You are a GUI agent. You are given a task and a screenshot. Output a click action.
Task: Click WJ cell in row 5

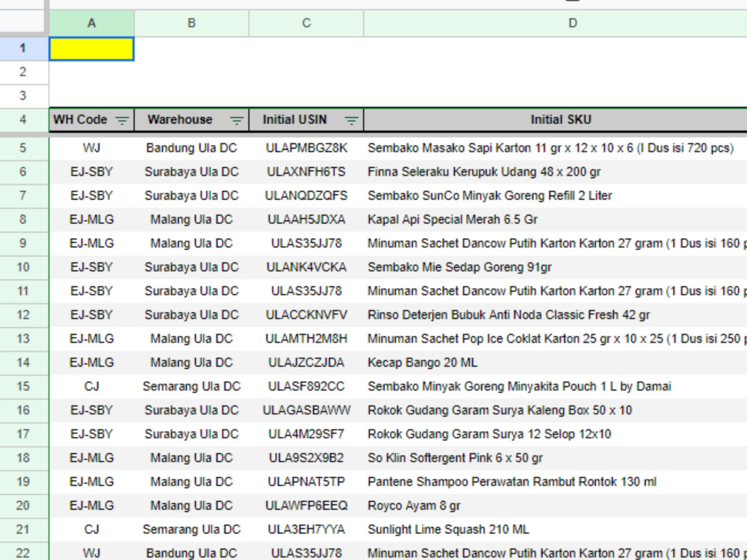[x=91, y=148]
